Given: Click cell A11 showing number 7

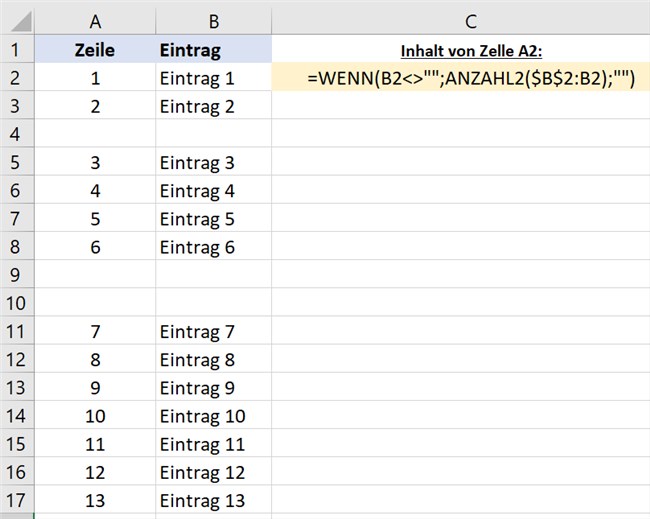Looking at the screenshot, I should tap(95, 331).
